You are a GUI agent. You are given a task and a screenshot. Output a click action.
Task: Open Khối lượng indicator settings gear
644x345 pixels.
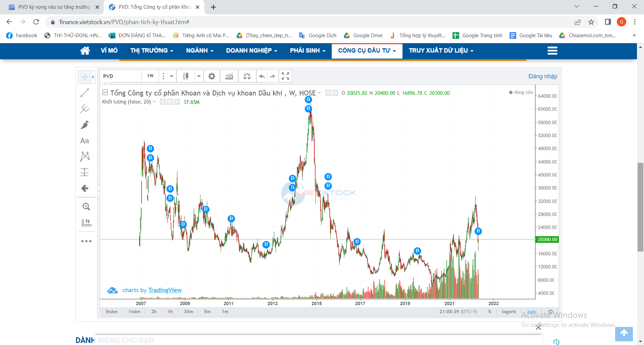point(170,102)
